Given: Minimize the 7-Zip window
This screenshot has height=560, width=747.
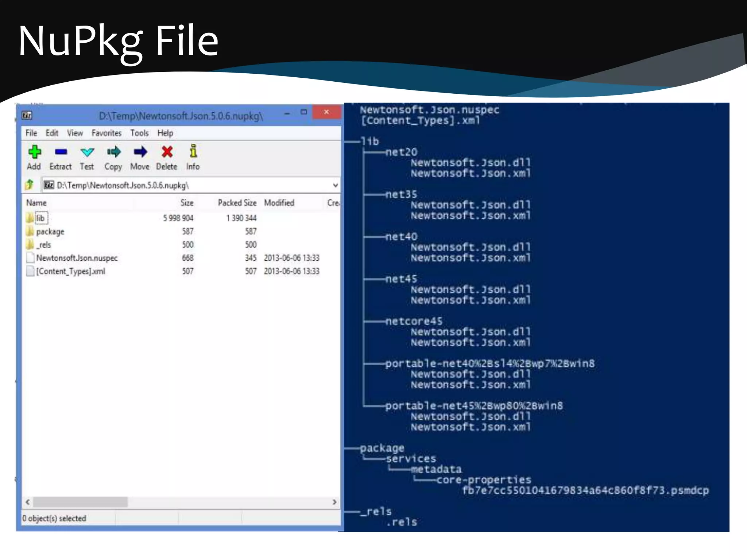Looking at the screenshot, I should click(287, 113).
